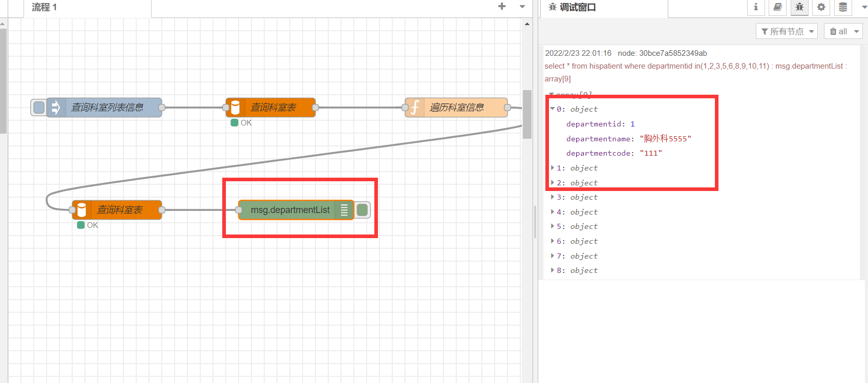Click the input port of 遍历科室信息 node
868x383 pixels.
click(x=405, y=108)
